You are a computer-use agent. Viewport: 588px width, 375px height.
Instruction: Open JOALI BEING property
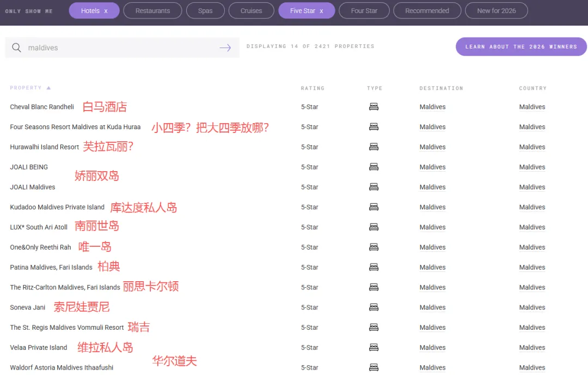click(x=29, y=167)
